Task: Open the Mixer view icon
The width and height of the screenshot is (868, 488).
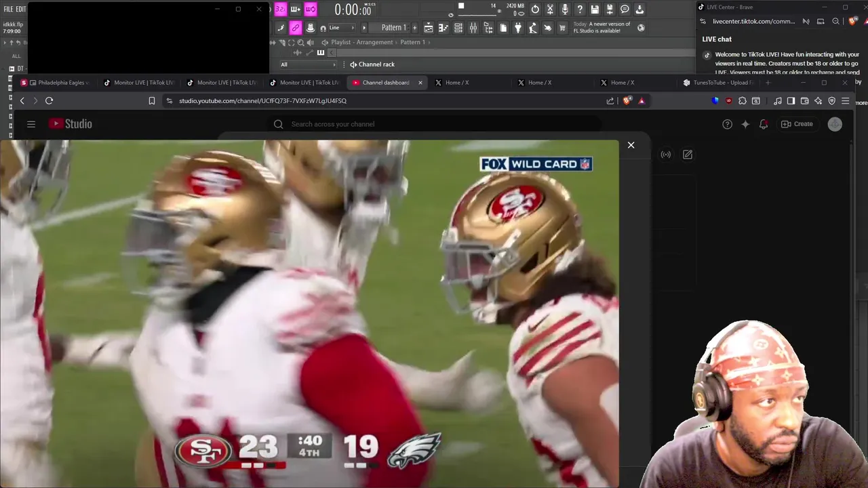Action: pyautogui.click(x=473, y=28)
